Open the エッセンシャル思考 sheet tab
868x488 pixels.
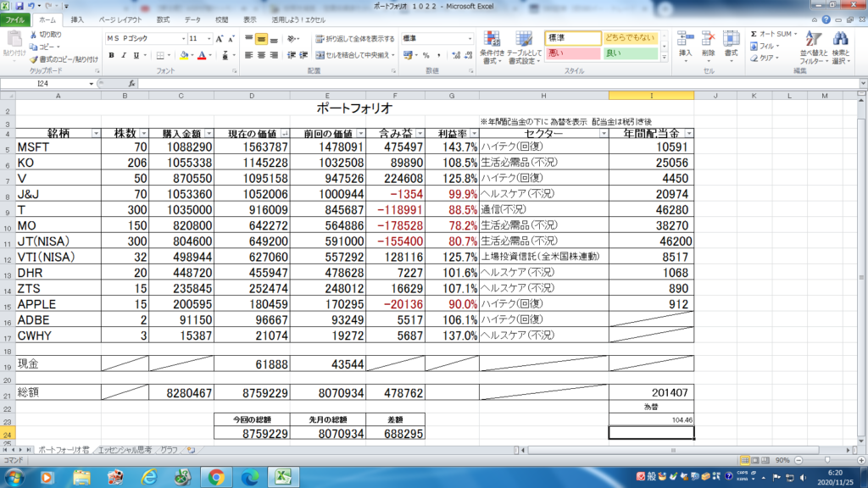click(125, 451)
